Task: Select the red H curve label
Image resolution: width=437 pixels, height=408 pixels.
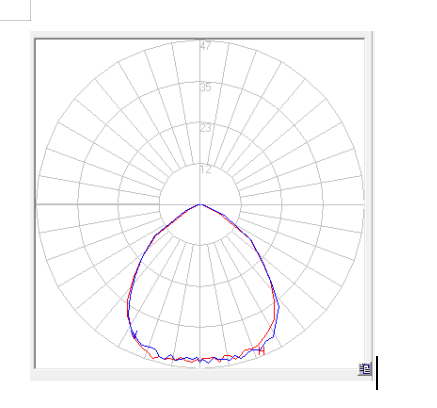Action: coord(262,351)
